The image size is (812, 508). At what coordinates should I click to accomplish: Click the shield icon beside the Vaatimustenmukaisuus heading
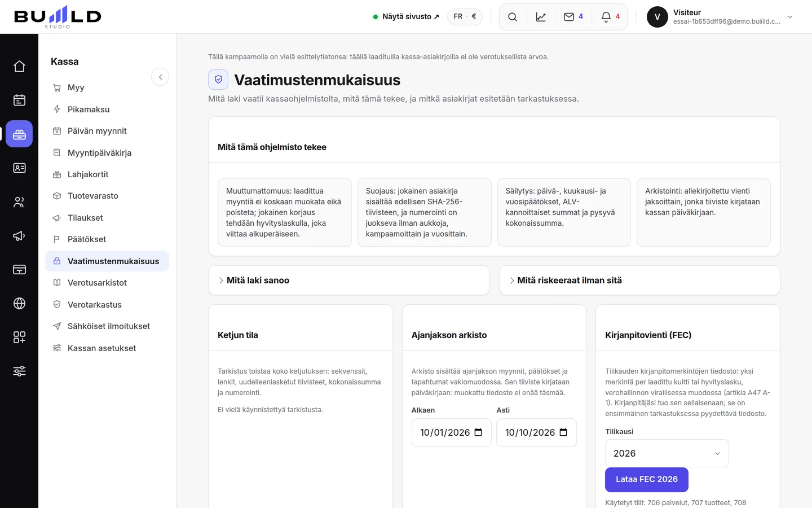(x=218, y=80)
